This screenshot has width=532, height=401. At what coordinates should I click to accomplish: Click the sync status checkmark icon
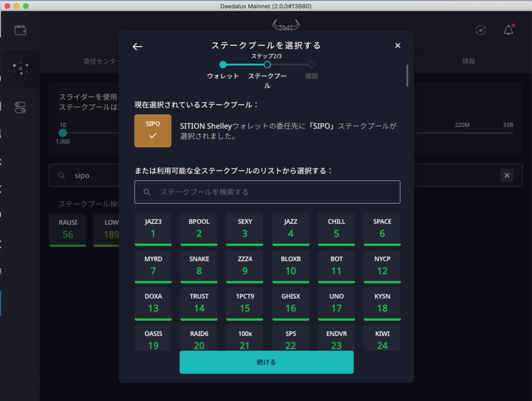[481, 30]
